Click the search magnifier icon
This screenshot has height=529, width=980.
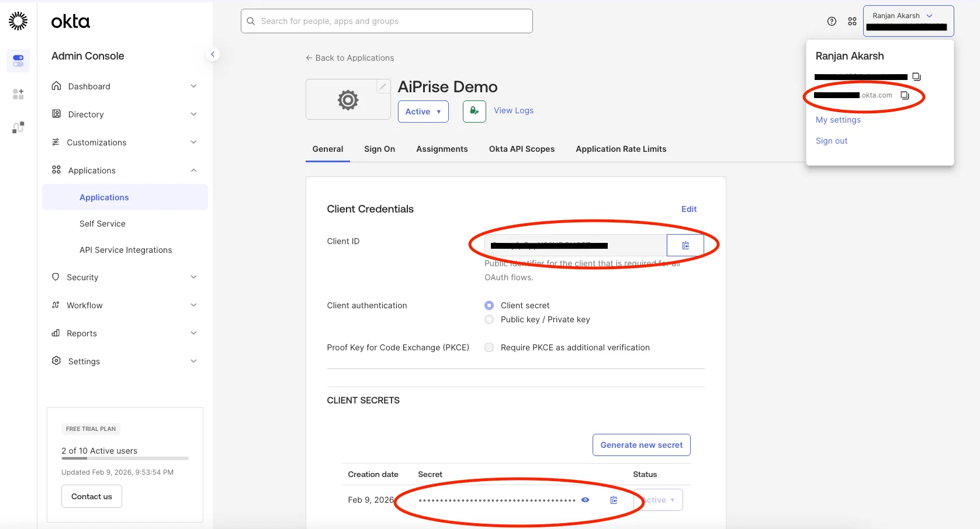(x=251, y=21)
